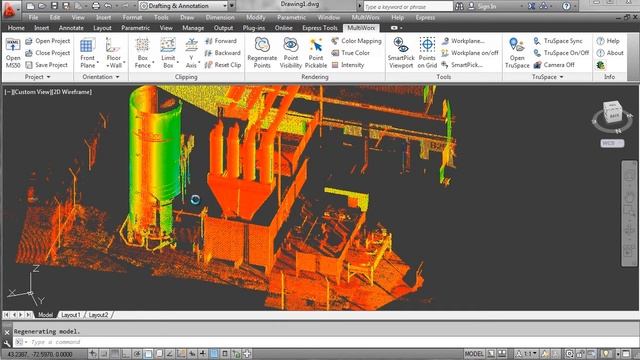Select the Floor +Wall orientation tool

coord(113,53)
